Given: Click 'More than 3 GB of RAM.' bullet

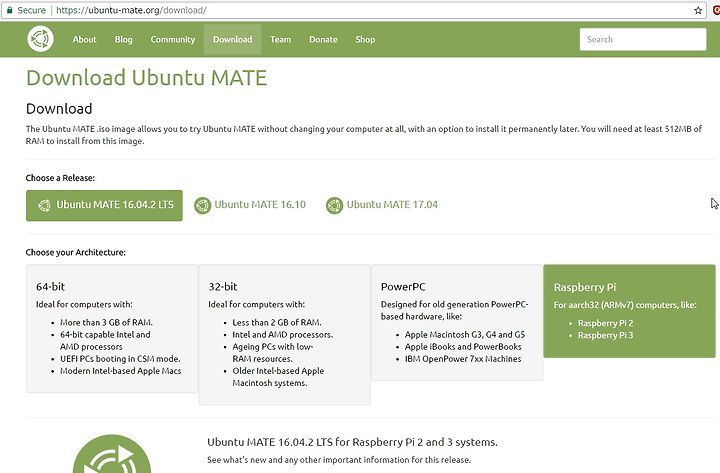Looking at the screenshot, I should 107,322.
